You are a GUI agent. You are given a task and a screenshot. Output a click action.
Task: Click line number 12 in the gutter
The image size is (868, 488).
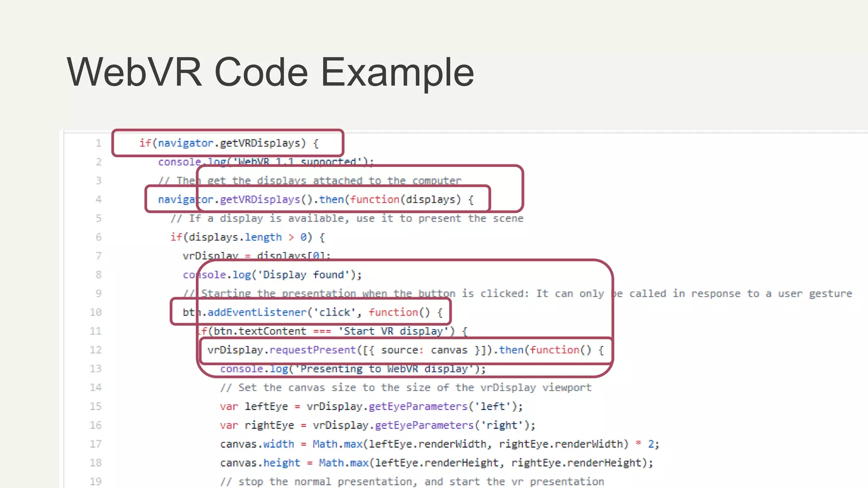pos(96,350)
